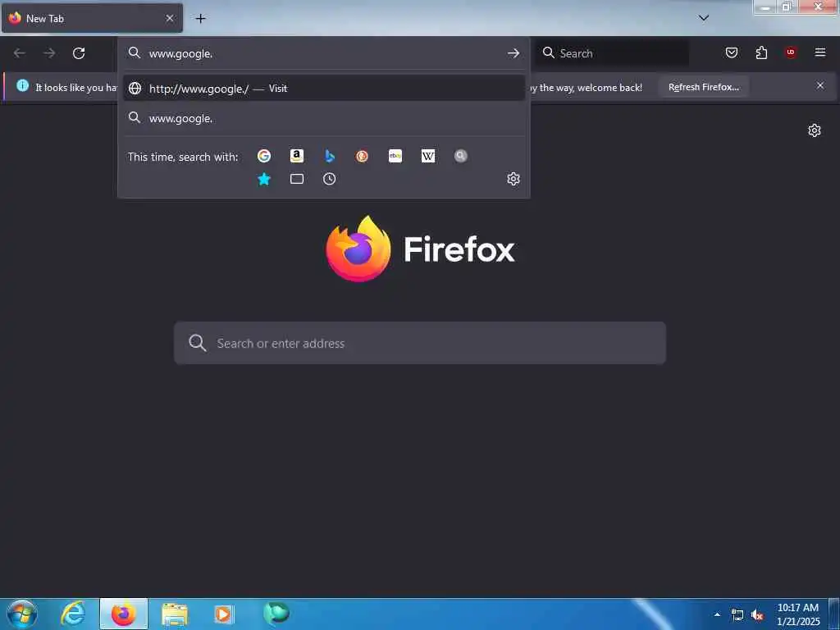Click the muted volume tray icon
Viewport: 840px width, 630px height.
757,615
